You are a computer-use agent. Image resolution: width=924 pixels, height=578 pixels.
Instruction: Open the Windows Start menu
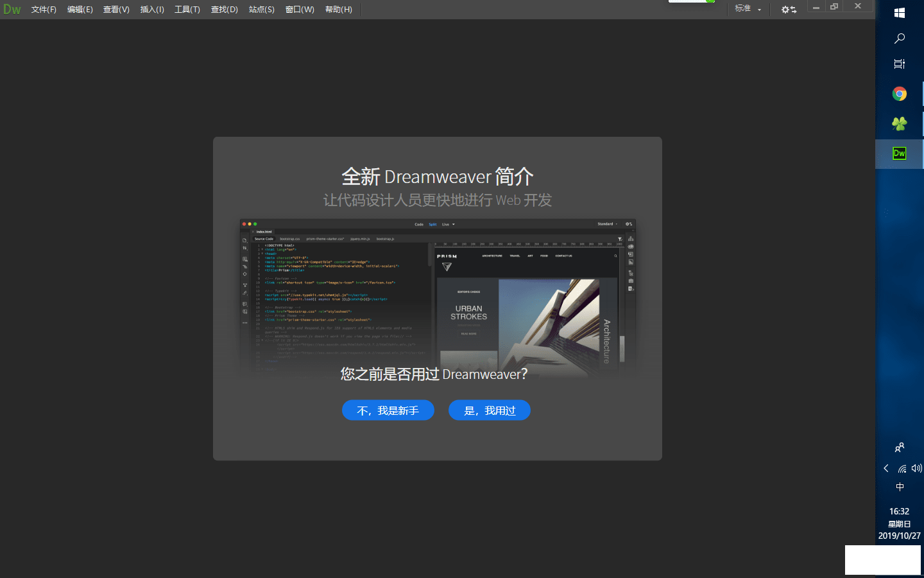click(900, 13)
